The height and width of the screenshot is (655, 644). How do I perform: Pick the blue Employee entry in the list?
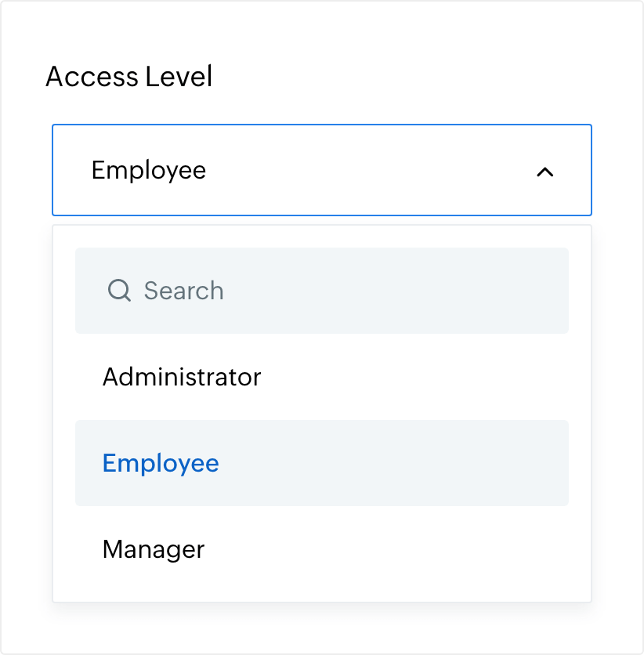coord(161,463)
